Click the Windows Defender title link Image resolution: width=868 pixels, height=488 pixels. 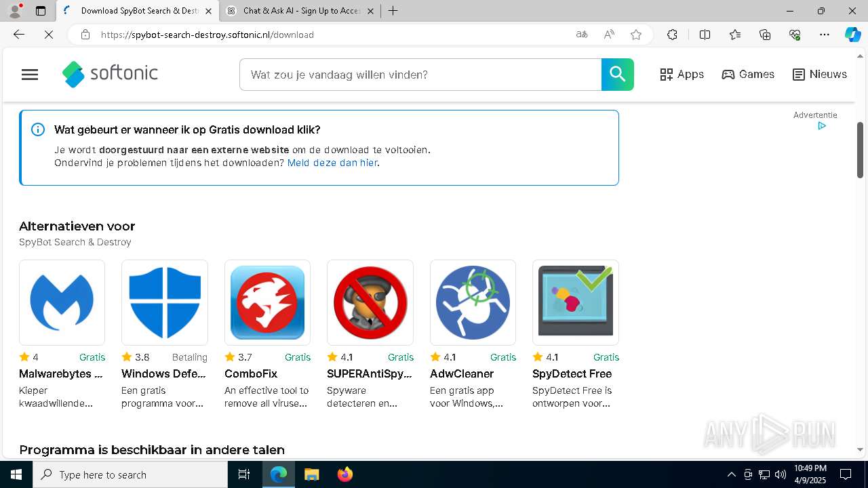coord(164,373)
